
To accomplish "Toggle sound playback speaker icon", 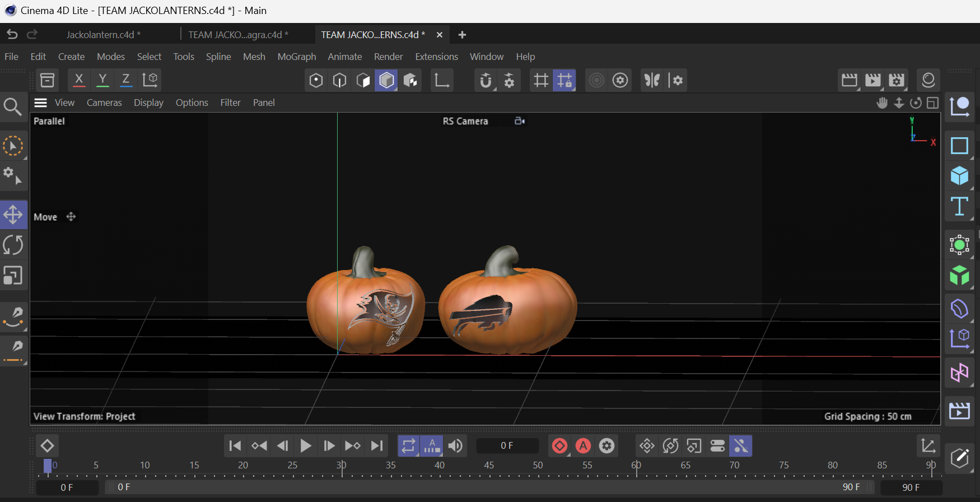I will tap(455, 446).
